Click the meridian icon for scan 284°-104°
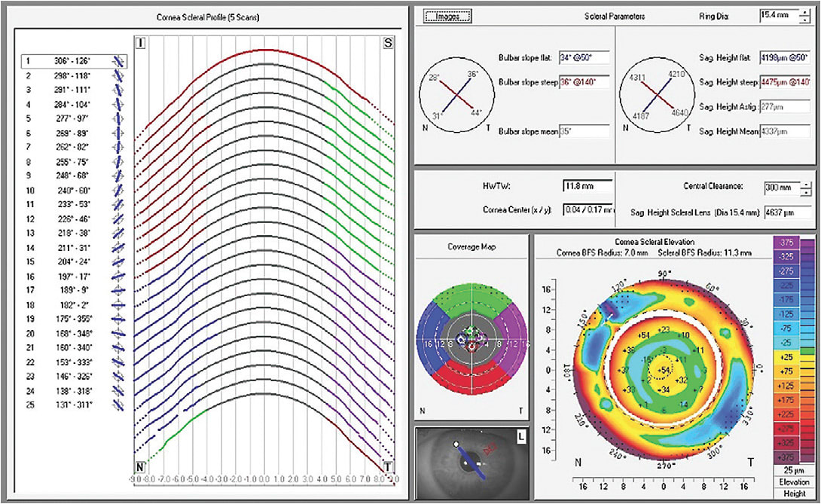This screenshot has width=821, height=504. pos(119,105)
